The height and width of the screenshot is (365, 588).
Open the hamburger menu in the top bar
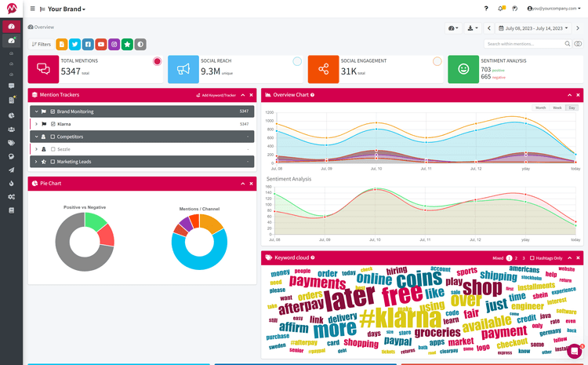tap(33, 9)
